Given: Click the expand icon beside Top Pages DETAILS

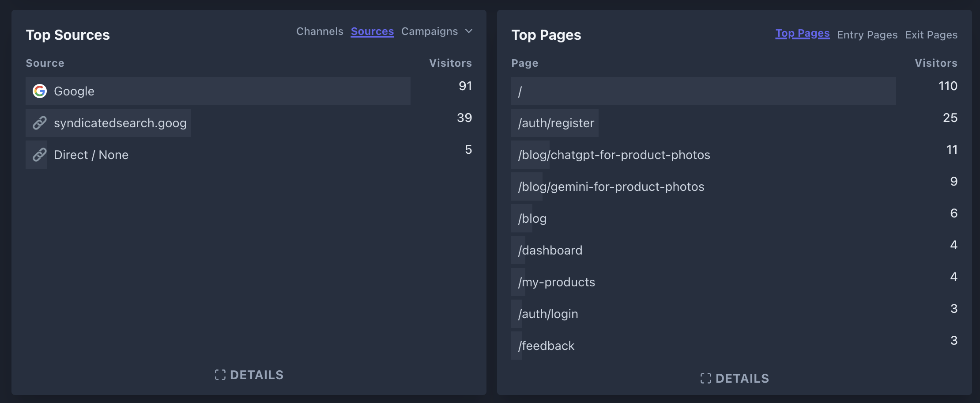Looking at the screenshot, I should [x=705, y=378].
